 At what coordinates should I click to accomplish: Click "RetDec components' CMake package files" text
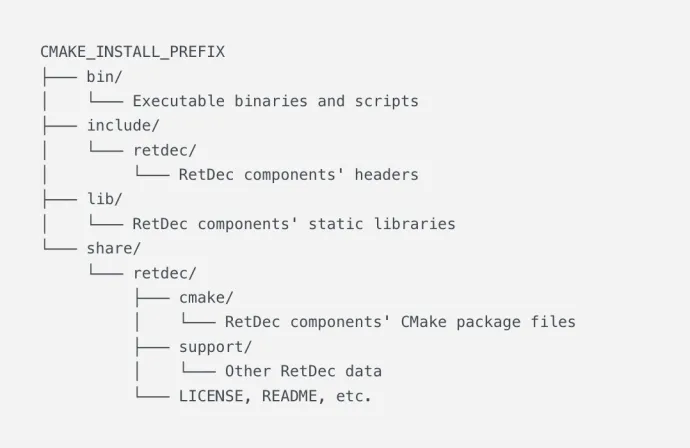[x=400, y=322]
